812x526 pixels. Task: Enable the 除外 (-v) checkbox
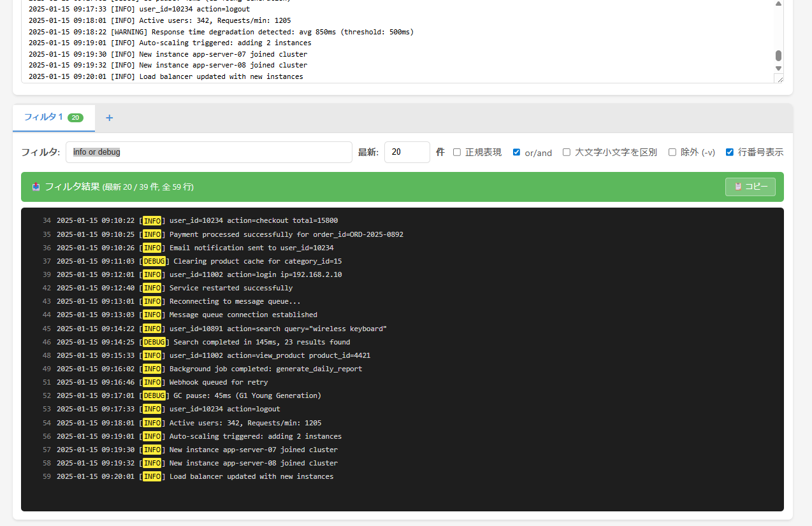[672, 152]
